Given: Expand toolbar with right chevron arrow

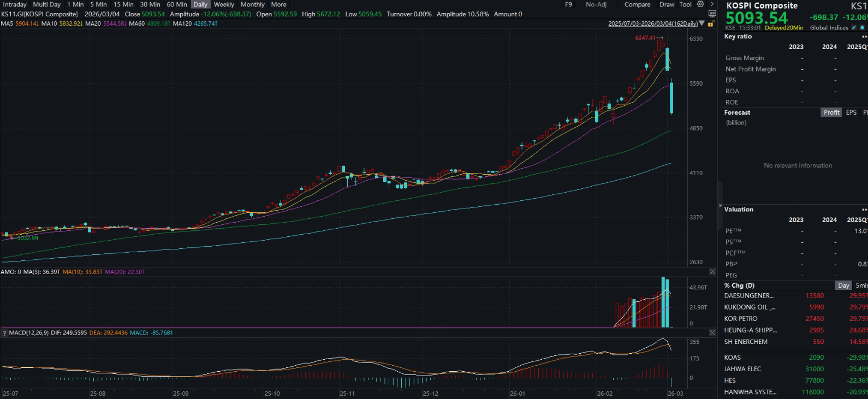Looking at the screenshot, I should pos(712,4).
